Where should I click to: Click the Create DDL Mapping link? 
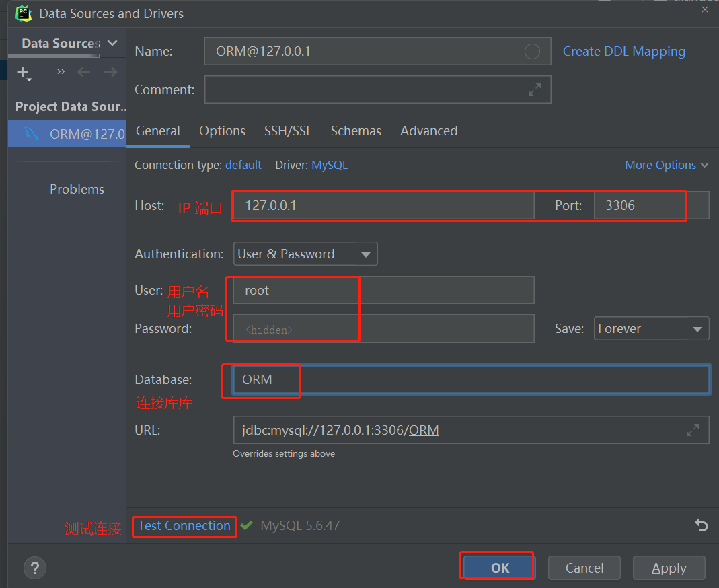(x=623, y=51)
